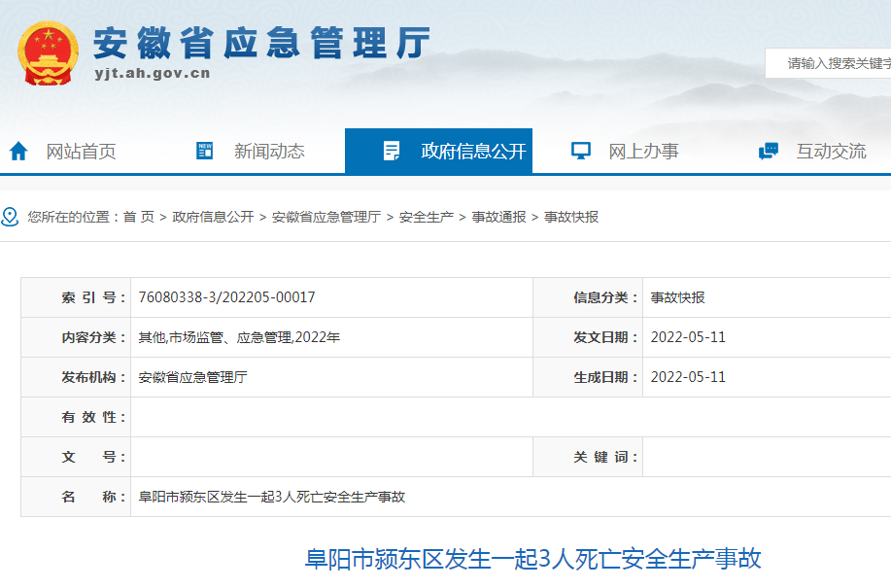The width and height of the screenshot is (891, 588).
Task: Click content category value 其他,市场监管、应急管理,2022年
Action: (239, 337)
